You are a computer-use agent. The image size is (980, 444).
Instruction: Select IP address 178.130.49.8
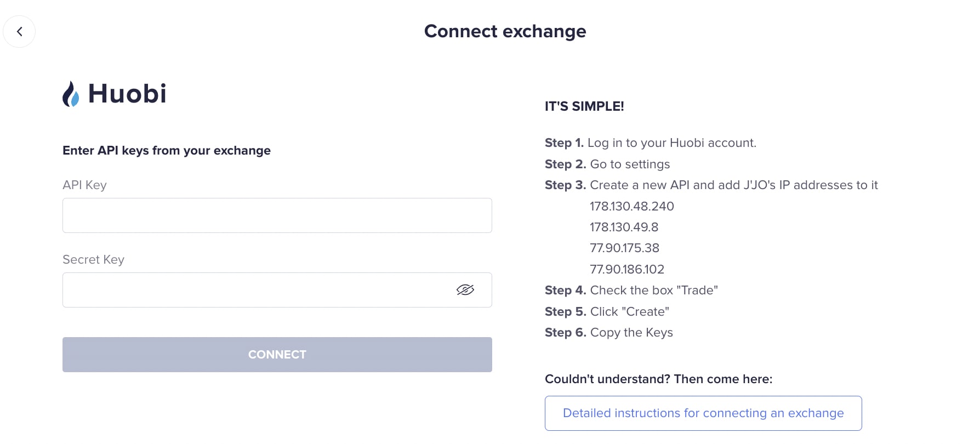point(624,227)
